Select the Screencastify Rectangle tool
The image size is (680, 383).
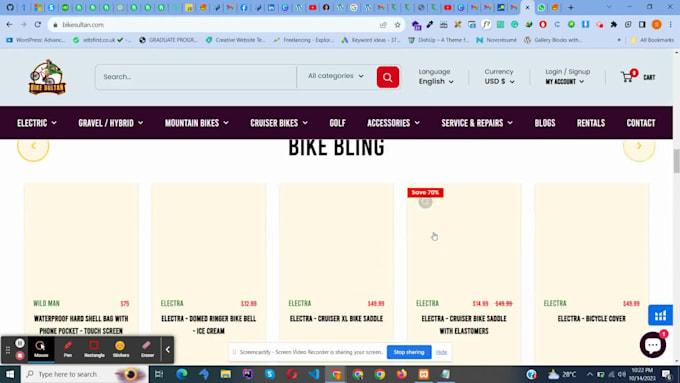pos(94,349)
